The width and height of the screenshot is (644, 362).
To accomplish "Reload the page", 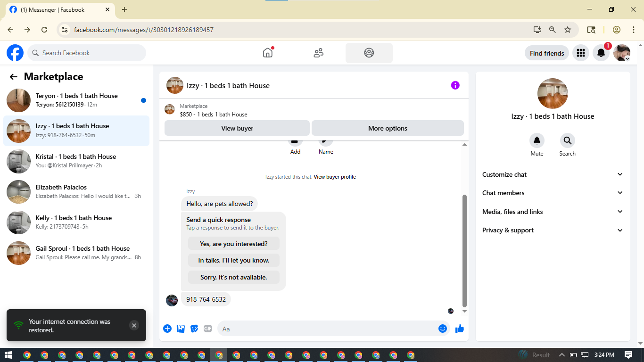I will pyautogui.click(x=44, y=30).
